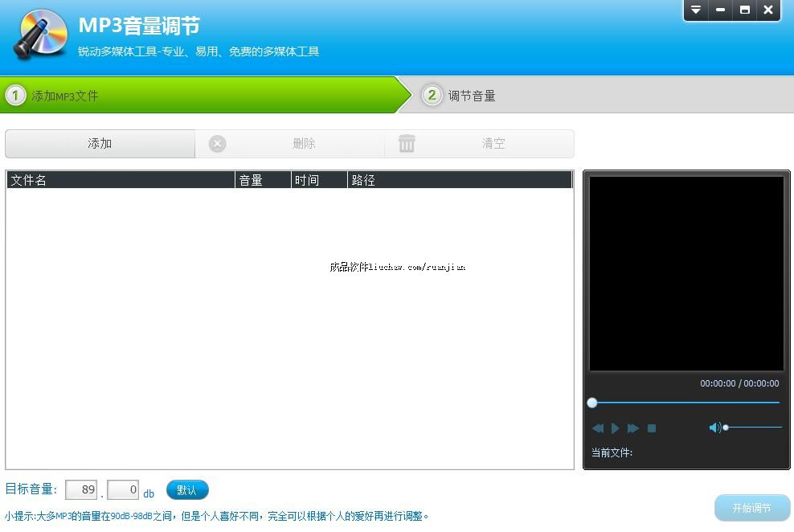Click the delete (X) circle icon

tap(218, 144)
